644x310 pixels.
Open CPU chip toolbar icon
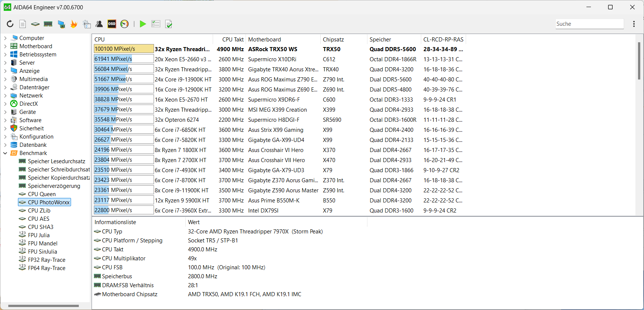click(35, 24)
